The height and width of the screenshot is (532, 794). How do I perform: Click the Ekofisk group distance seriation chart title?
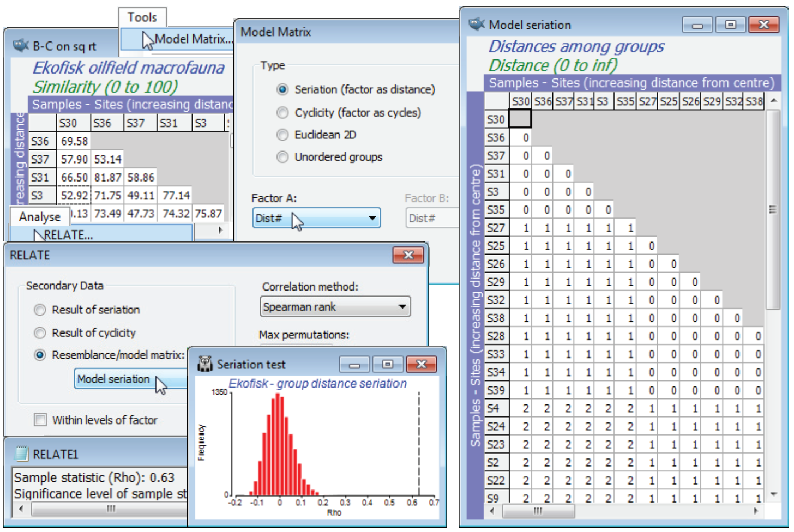[317, 383]
